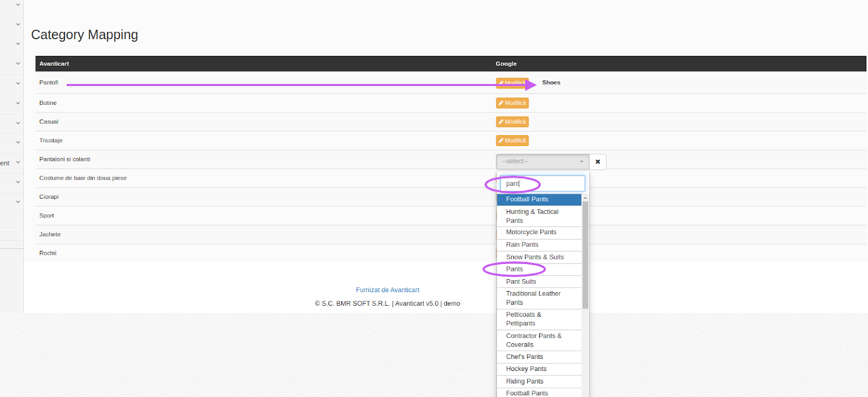This screenshot has height=397, width=868.
Task: Click Pantaloni si colanti category name
Action: click(x=65, y=159)
